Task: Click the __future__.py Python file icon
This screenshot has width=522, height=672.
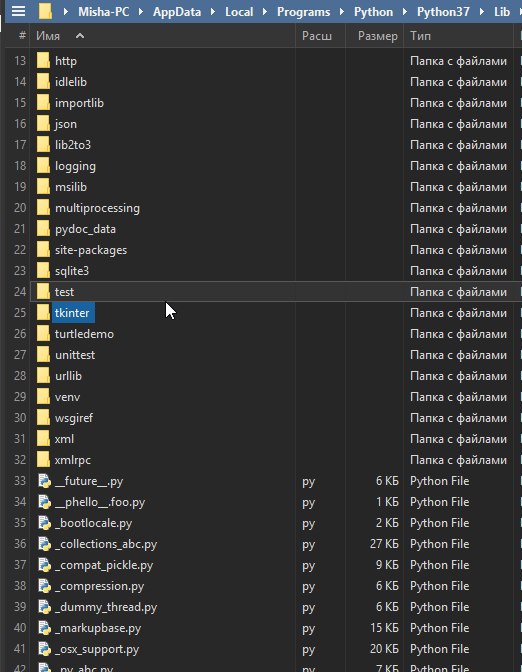Action: (x=45, y=481)
